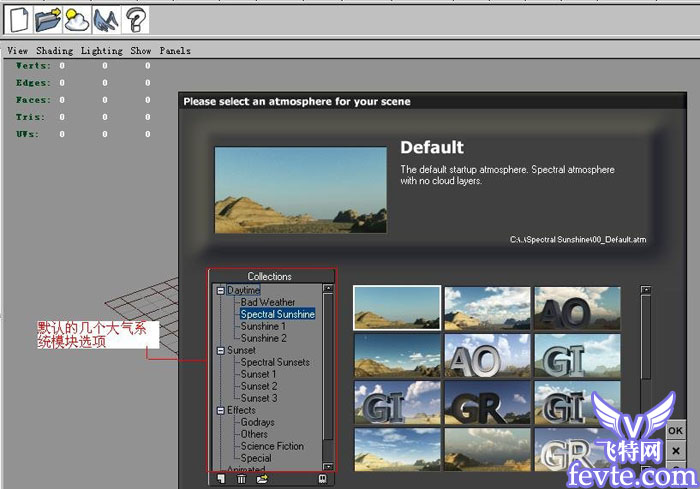Select the Default atmosphere thumbnail
Viewport: 700px width, 489px height.
397,308
